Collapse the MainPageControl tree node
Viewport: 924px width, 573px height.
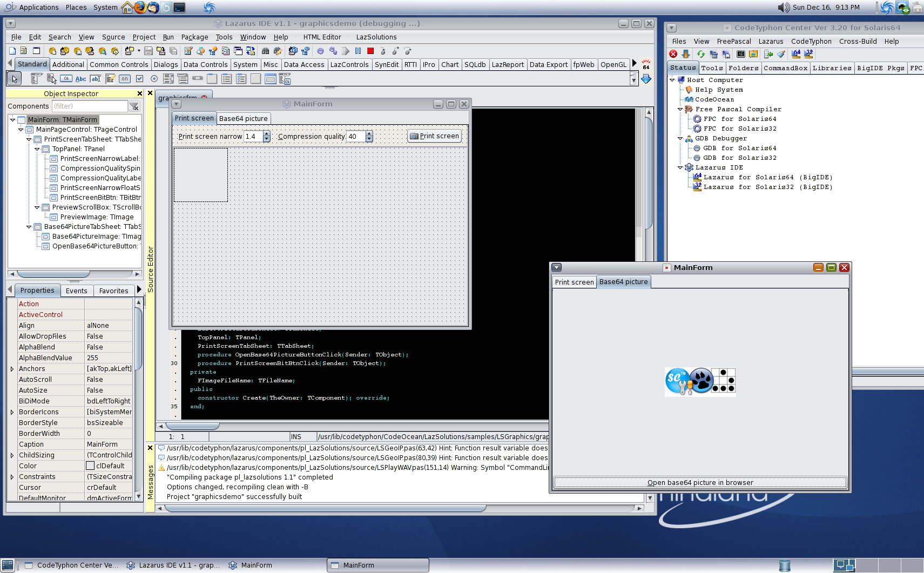pos(21,130)
